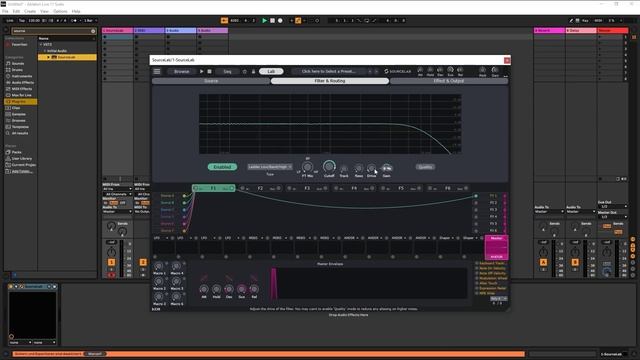Screen dimensions: 640x360
Task: Click the envelope Rel knob
Action: coord(254,289)
